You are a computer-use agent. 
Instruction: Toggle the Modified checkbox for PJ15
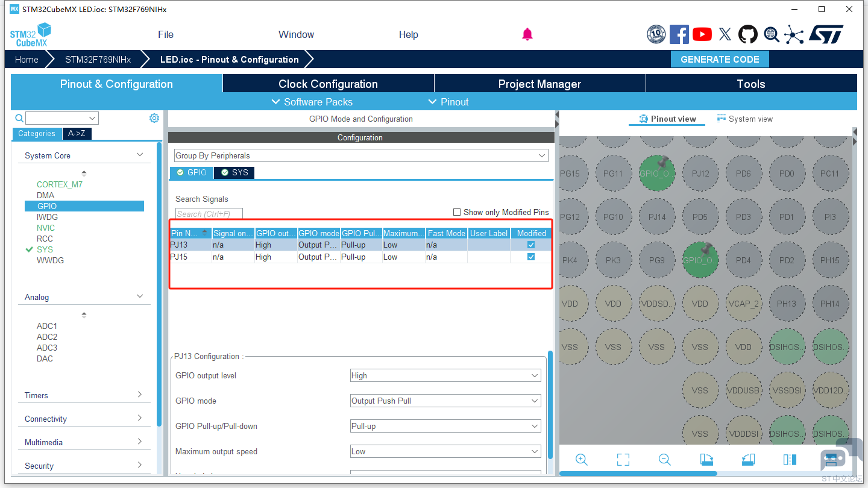tap(531, 257)
